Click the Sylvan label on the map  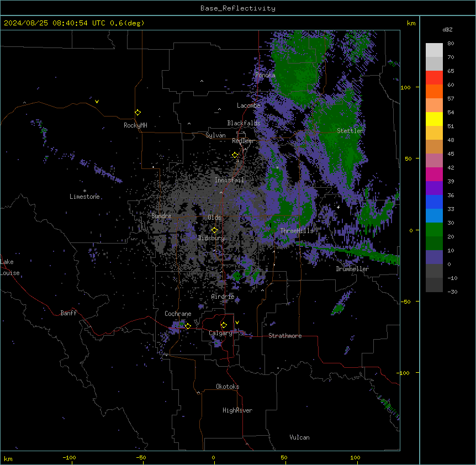click(x=215, y=135)
